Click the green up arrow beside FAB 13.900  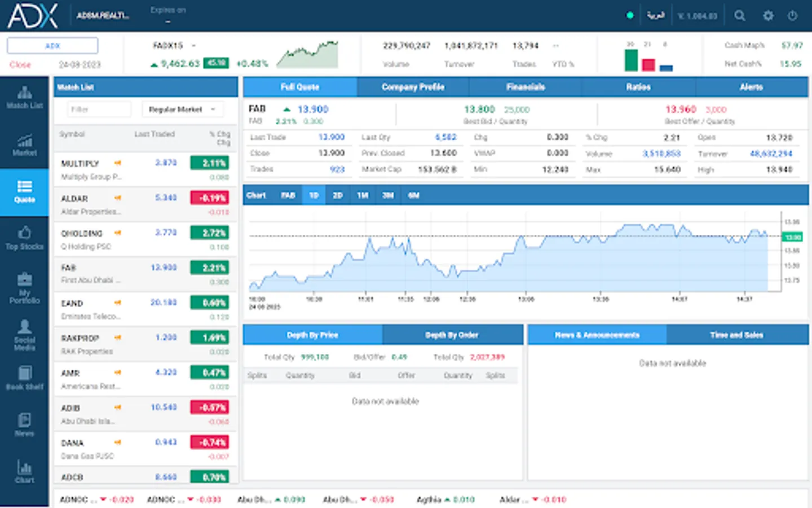(286, 110)
